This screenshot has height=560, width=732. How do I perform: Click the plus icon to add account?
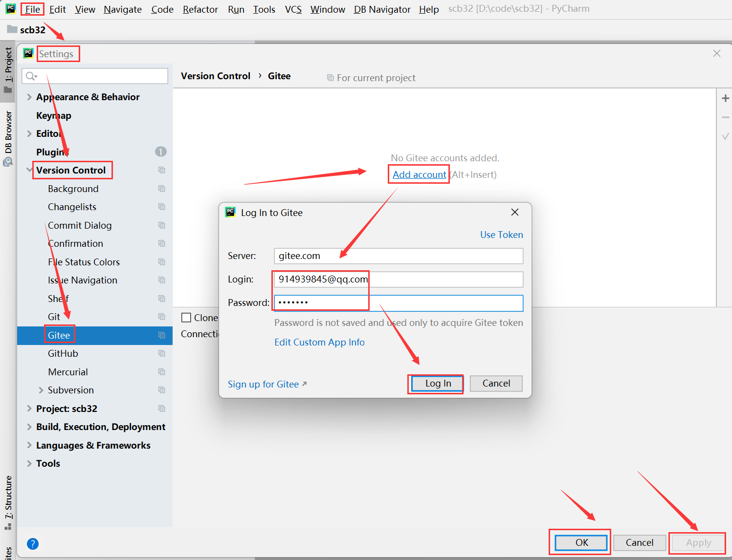point(726,98)
